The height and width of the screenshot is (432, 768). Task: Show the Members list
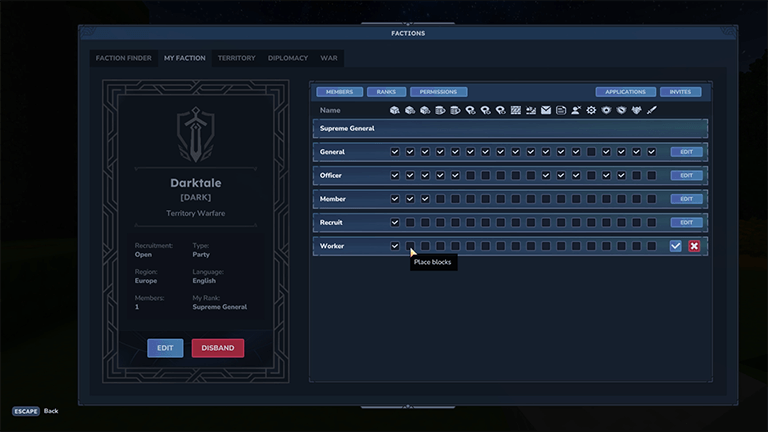339,92
